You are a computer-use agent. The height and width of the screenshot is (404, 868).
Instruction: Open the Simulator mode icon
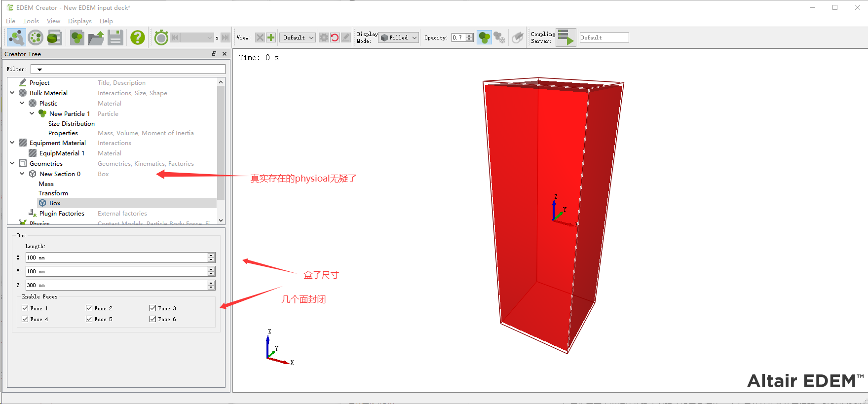coord(36,37)
